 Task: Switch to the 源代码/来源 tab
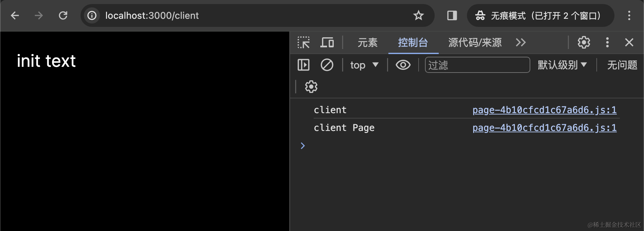pyautogui.click(x=475, y=43)
